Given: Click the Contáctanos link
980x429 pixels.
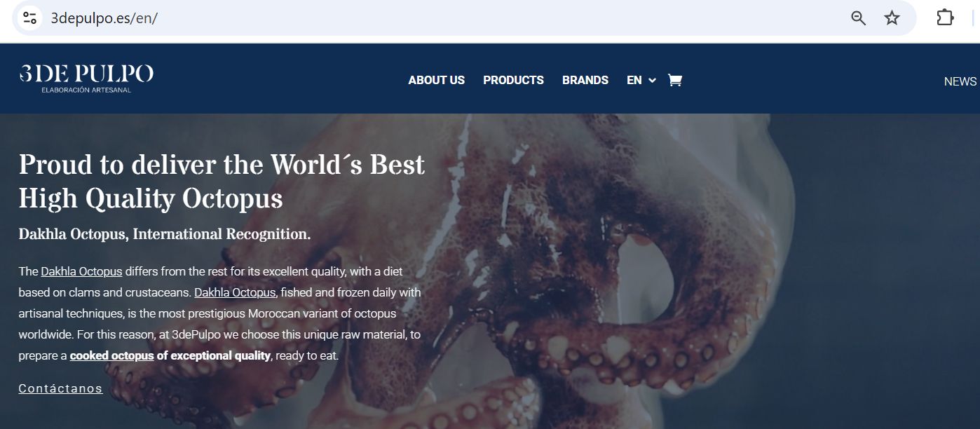Looking at the screenshot, I should tap(60, 388).
